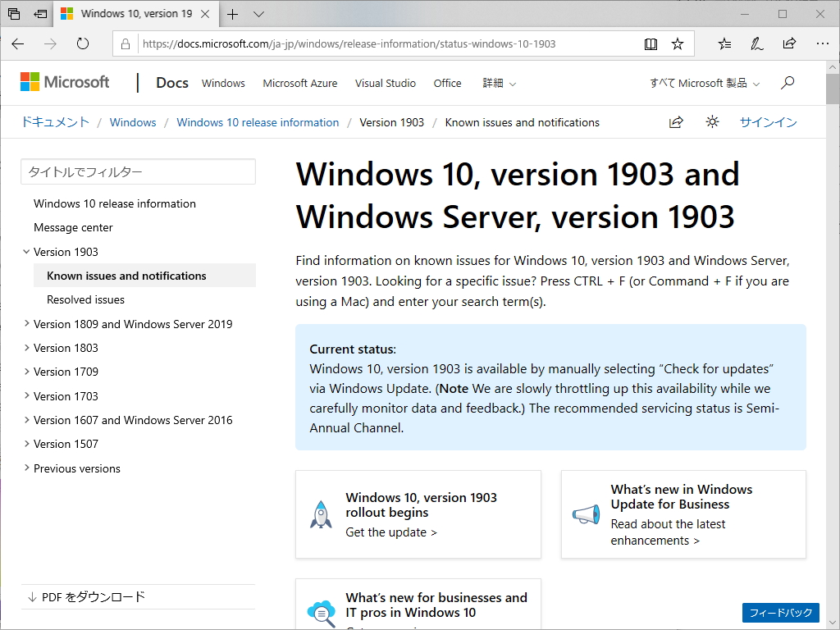Select the Windows item in the Docs navigation
The height and width of the screenshot is (630, 840).
(222, 83)
